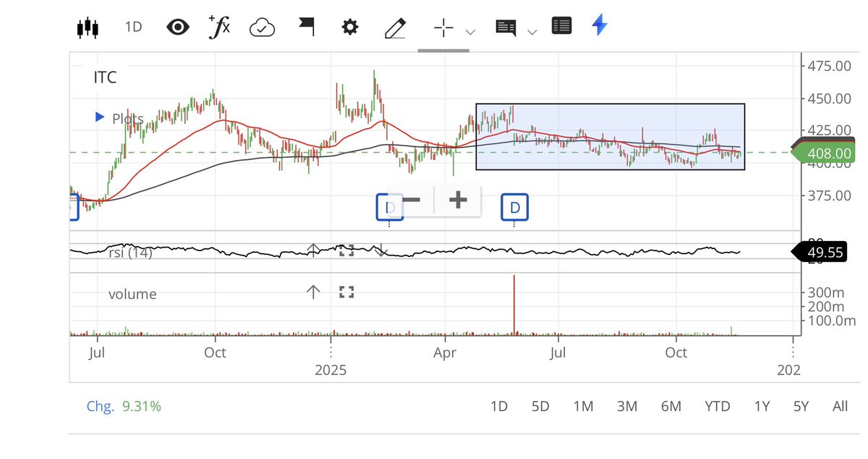Open the list panel icon in toolbar
Image resolution: width=868 pixels, height=459 pixels.
(561, 26)
